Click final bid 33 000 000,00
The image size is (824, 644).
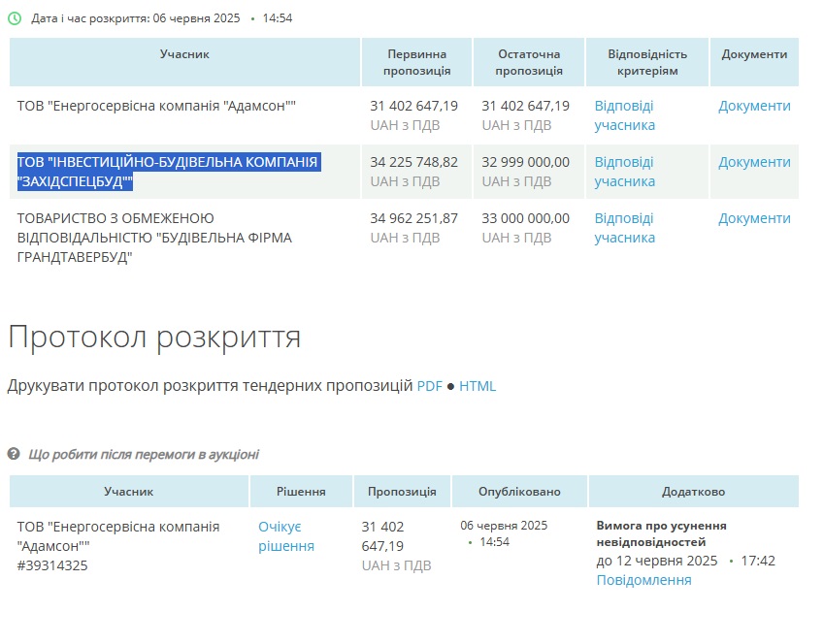click(525, 218)
